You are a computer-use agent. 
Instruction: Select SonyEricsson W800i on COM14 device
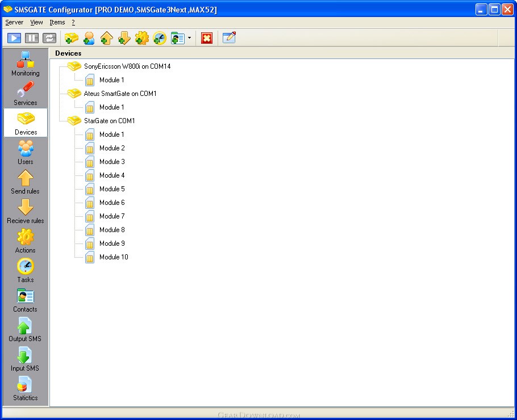click(x=127, y=66)
